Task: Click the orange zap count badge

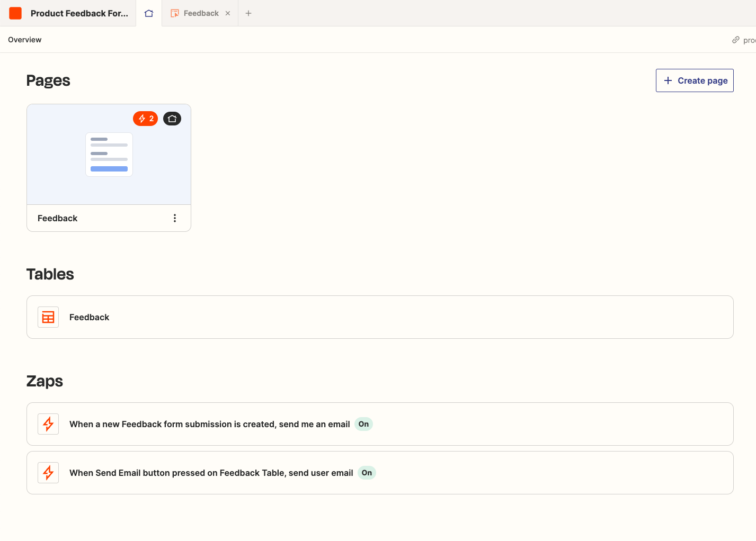Action: [x=145, y=119]
